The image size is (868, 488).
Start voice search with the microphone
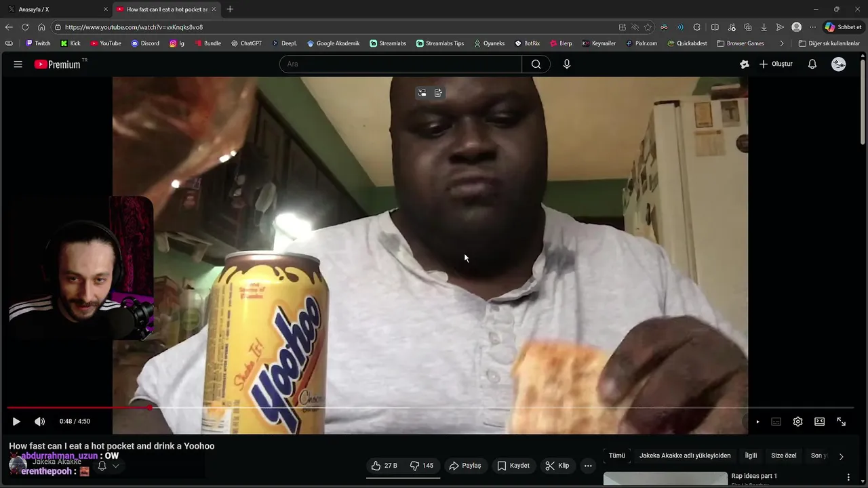(567, 64)
